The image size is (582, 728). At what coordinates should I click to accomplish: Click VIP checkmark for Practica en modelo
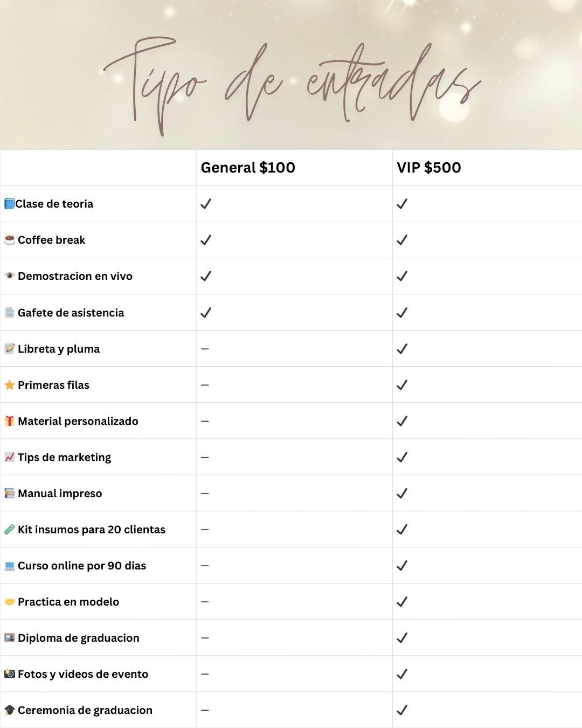coord(402,602)
